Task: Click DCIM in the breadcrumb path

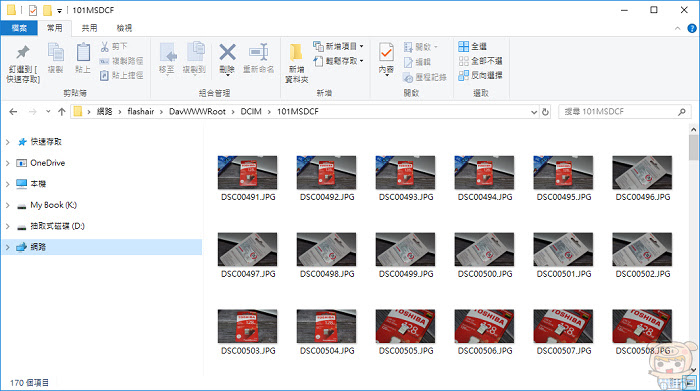Action: 251,112
